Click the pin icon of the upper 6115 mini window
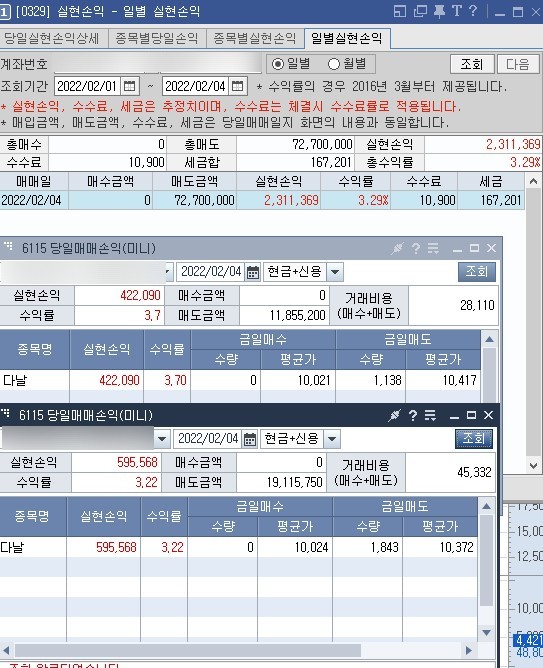The height and width of the screenshot is (668, 543). point(397,248)
